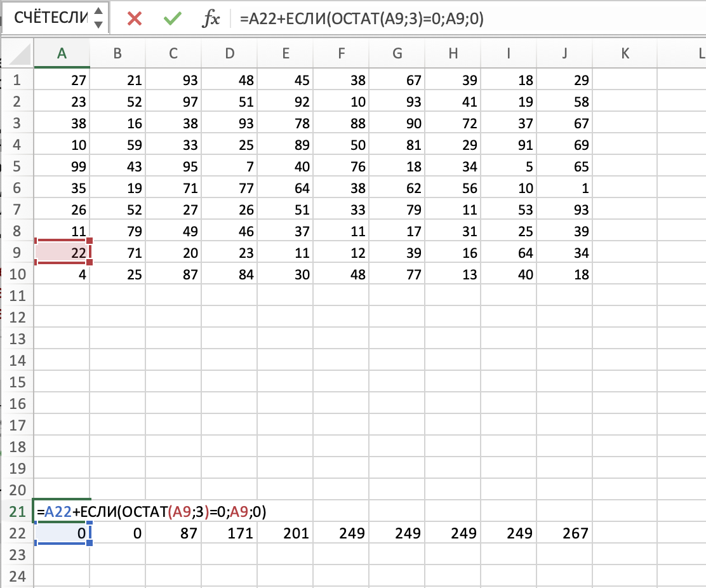Open Insert Function via fx icon

click(210, 19)
